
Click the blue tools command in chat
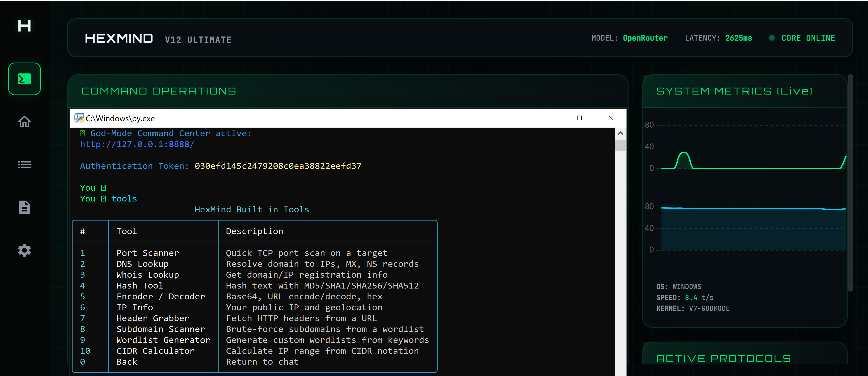pos(124,199)
